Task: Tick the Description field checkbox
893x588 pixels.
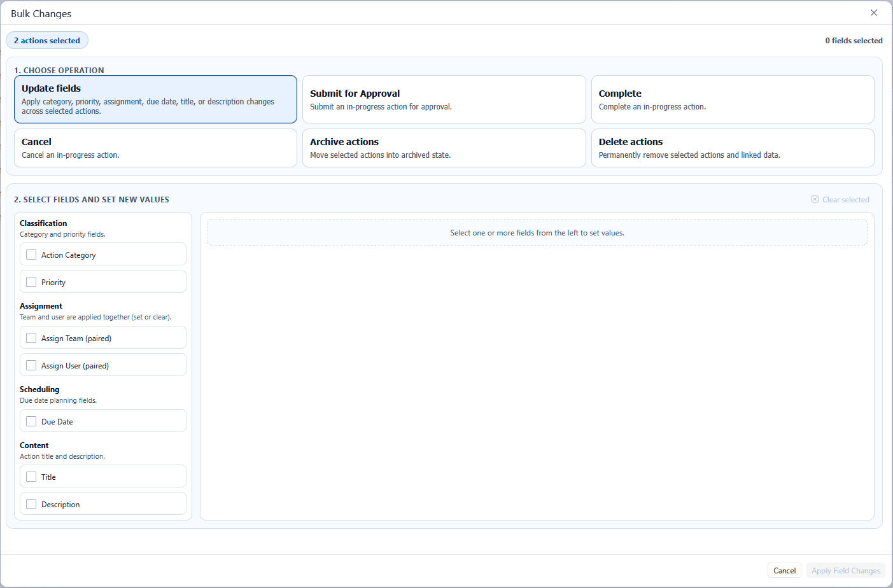Action: pos(31,504)
